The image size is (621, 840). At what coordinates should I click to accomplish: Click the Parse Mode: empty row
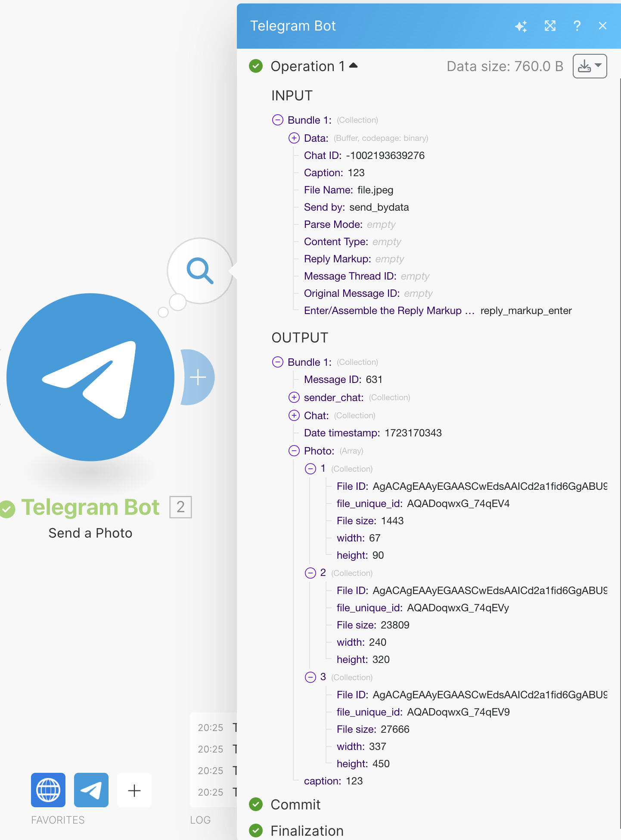point(350,224)
